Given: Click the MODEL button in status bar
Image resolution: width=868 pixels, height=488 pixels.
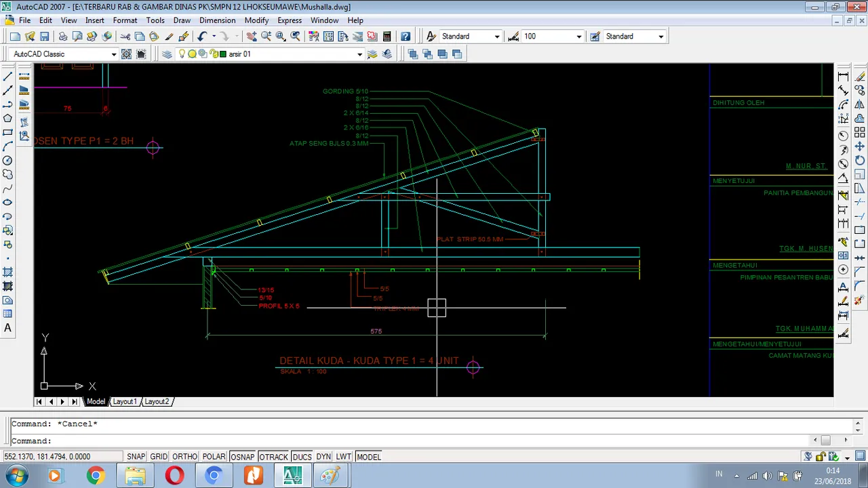Looking at the screenshot, I should point(369,457).
